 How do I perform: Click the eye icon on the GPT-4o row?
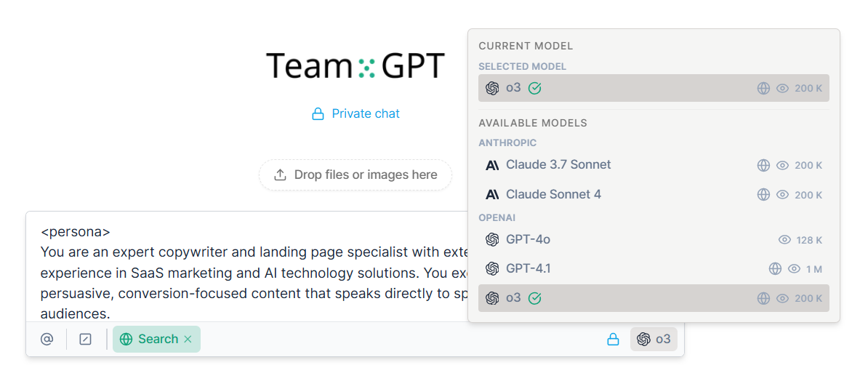784,240
